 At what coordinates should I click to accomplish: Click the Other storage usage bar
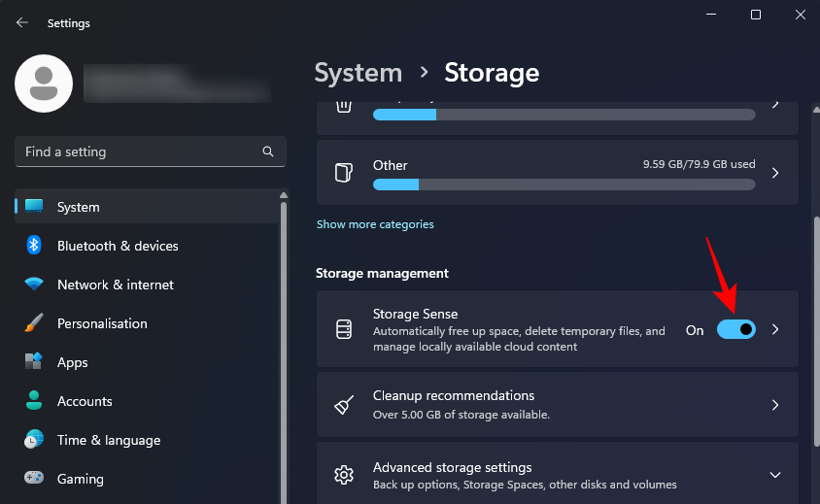pyautogui.click(x=564, y=185)
